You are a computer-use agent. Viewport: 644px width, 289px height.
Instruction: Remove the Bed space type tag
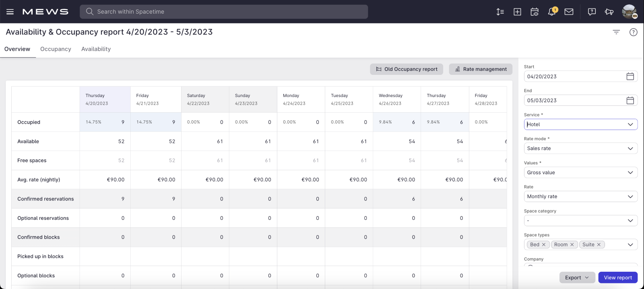544,245
